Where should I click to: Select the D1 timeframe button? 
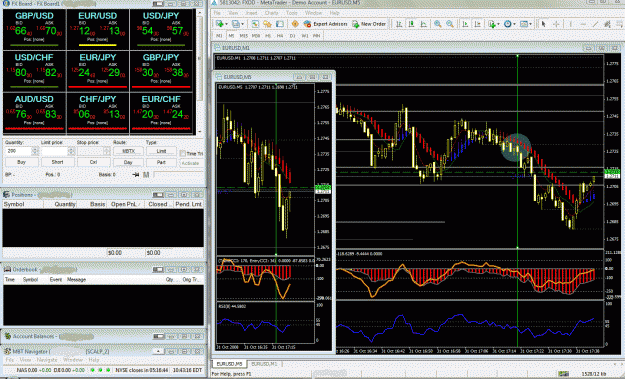point(292,35)
